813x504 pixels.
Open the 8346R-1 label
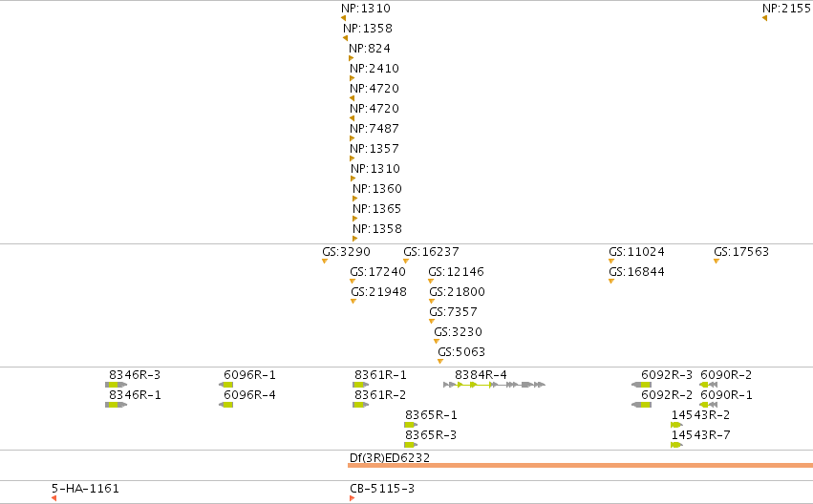click(135, 395)
